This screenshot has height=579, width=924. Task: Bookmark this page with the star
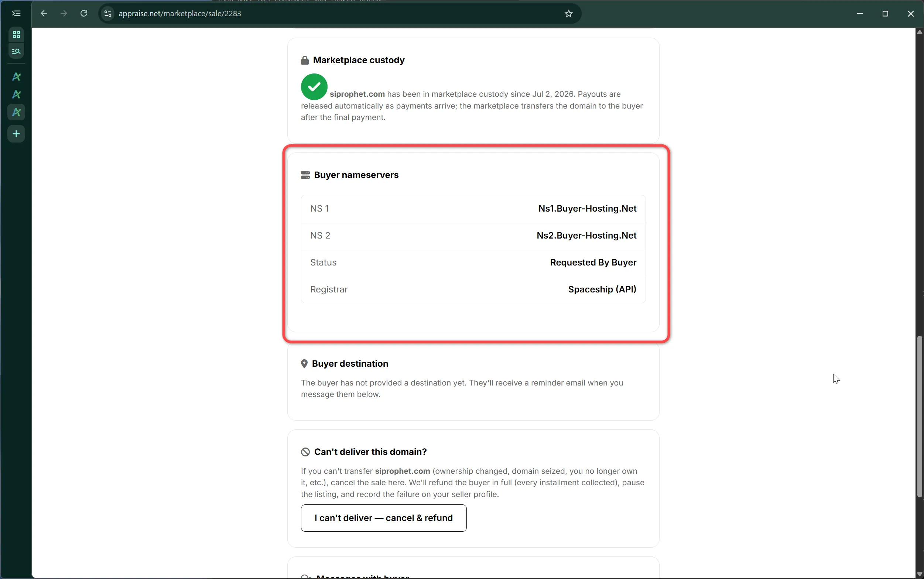568,13
